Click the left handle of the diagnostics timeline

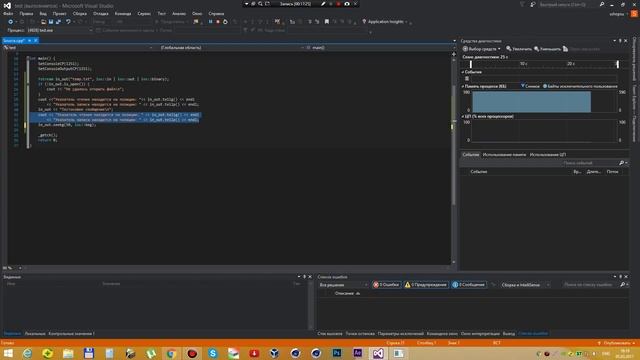[471, 64]
